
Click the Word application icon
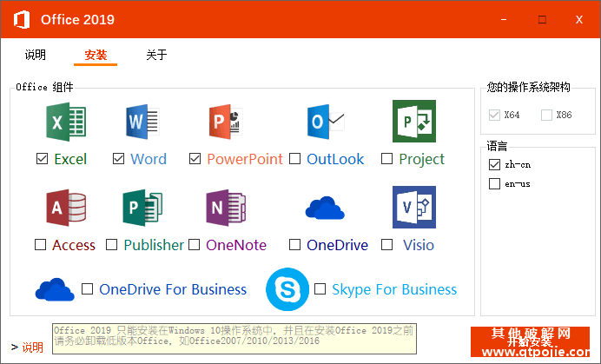pos(142,122)
